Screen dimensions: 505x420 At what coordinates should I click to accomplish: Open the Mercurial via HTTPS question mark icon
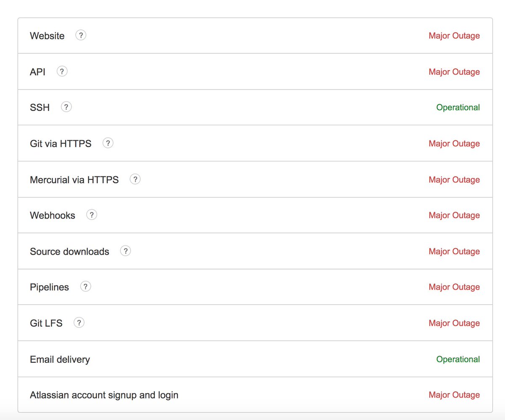tap(135, 179)
